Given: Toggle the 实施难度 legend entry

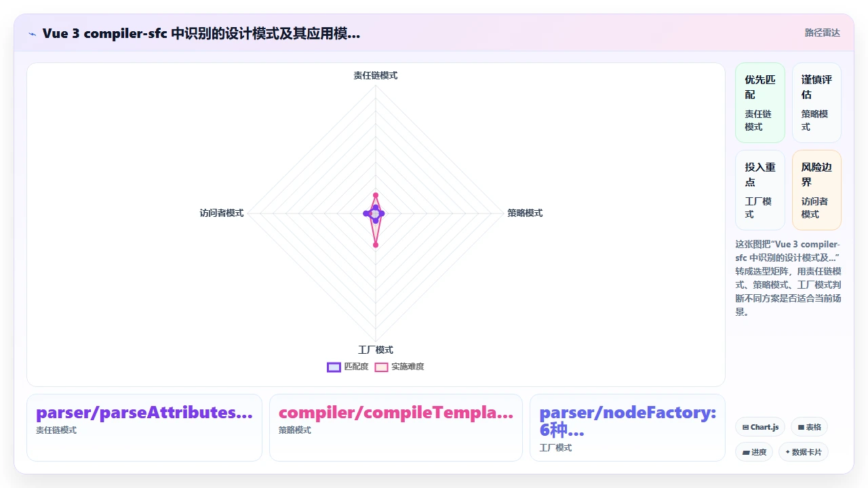Looking at the screenshot, I should coord(399,367).
